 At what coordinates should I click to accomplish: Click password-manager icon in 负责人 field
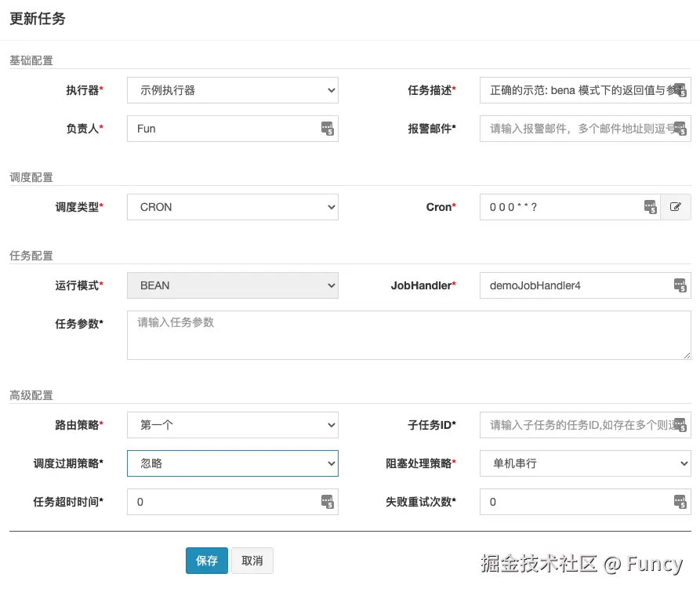327,129
